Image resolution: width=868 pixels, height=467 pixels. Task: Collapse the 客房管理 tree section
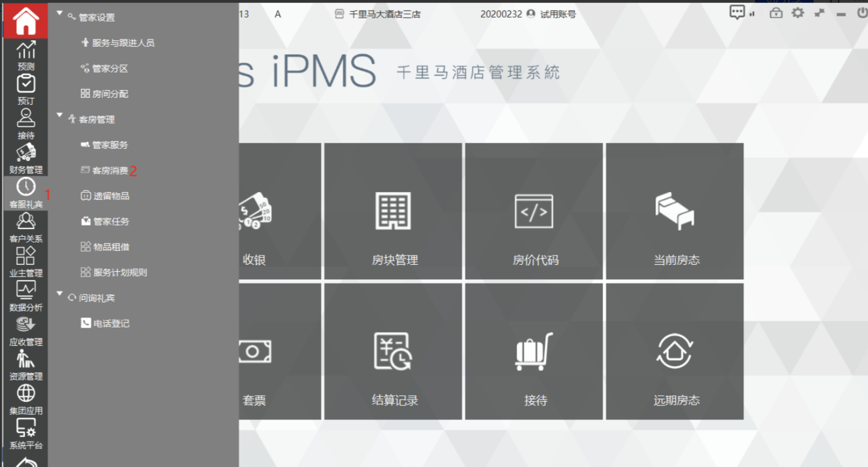[x=60, y=115]
